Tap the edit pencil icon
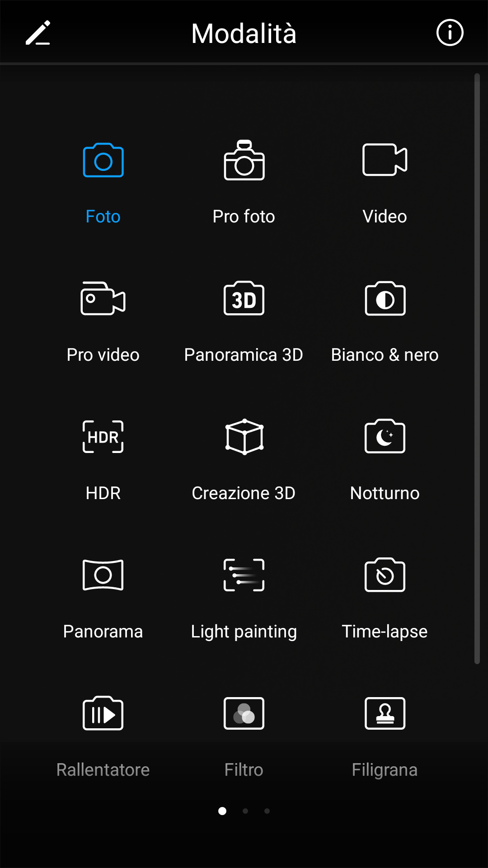 pos(38,33)
